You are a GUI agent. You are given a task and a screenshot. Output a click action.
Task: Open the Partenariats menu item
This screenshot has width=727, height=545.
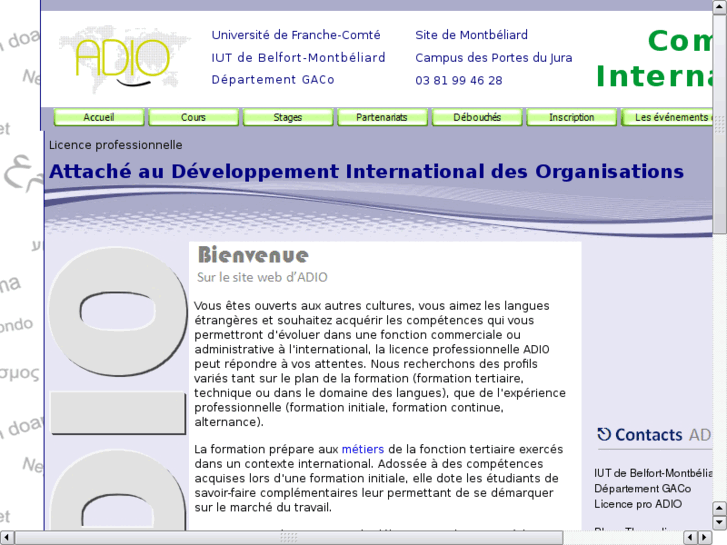point(382,117)
